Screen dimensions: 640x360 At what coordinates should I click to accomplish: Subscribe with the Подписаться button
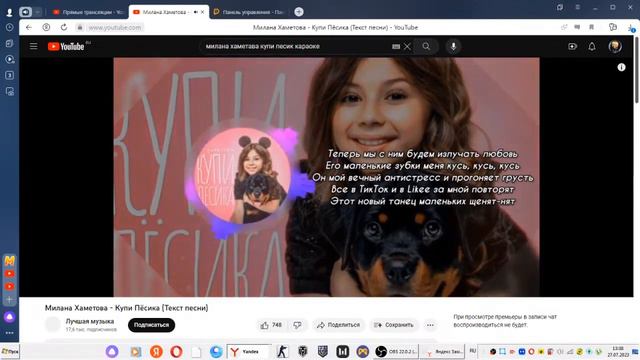151,325
